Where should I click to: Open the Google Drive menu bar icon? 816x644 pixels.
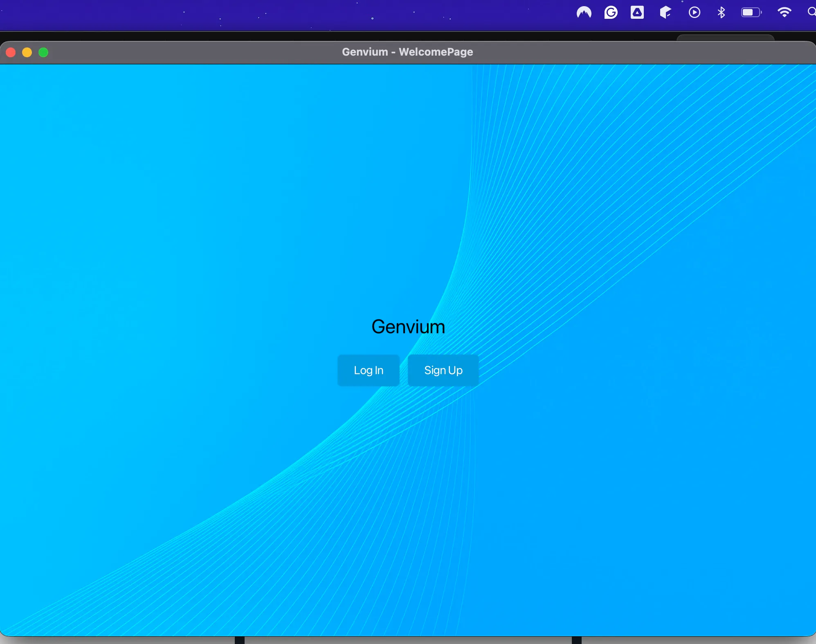(637, 13)
